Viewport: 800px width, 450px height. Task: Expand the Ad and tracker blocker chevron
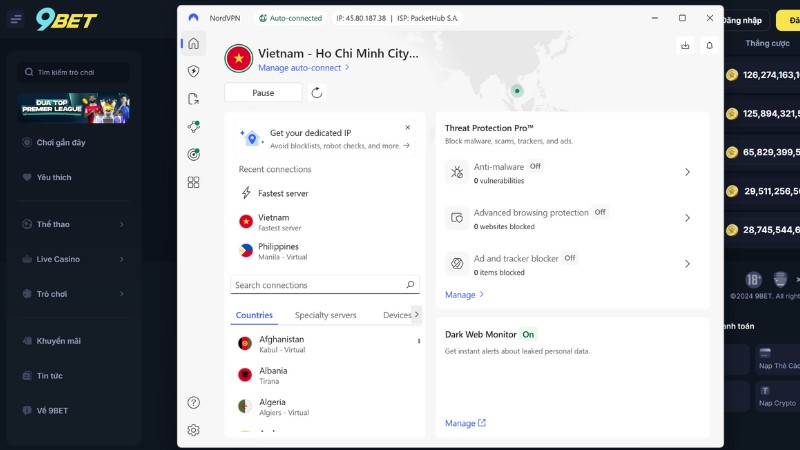687,264
